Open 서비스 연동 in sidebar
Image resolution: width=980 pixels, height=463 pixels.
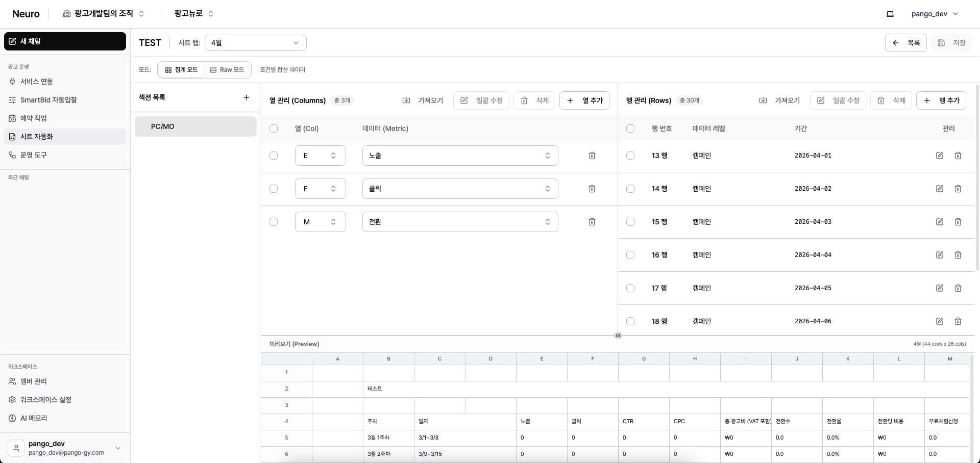(x=65, y=82)
